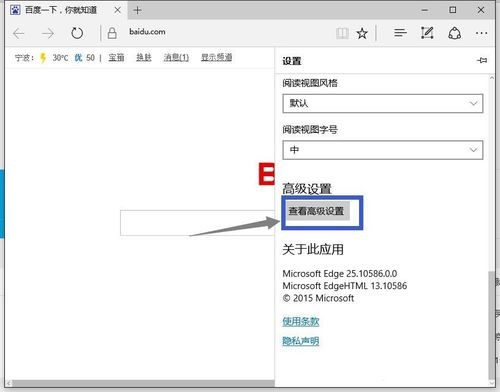
Task: Open the 隐私声明 link
Action: (x=301, y=341)
